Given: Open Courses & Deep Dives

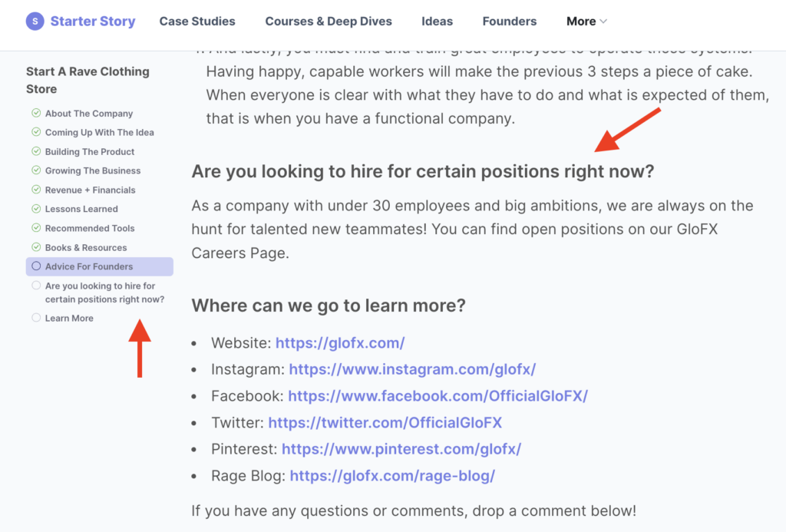Looking at the screenshot, I should click(329, 21).
